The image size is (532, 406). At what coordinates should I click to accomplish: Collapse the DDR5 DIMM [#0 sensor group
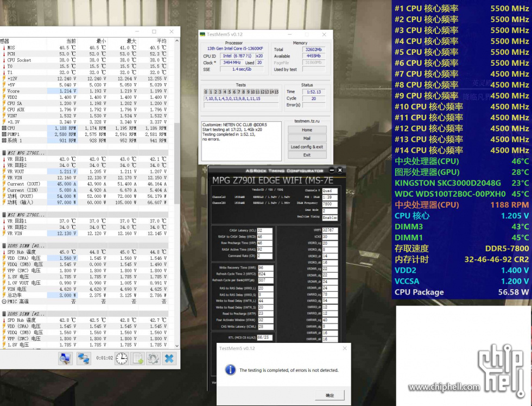click(4, 246)
